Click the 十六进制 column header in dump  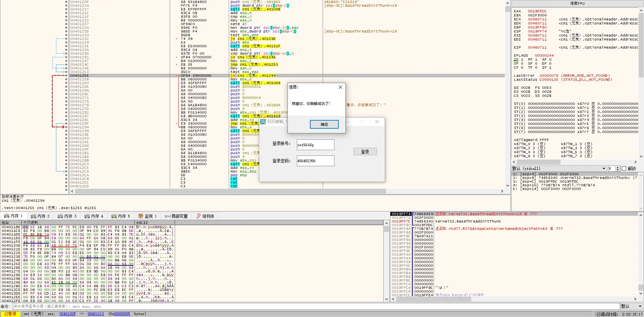(78, 223)
